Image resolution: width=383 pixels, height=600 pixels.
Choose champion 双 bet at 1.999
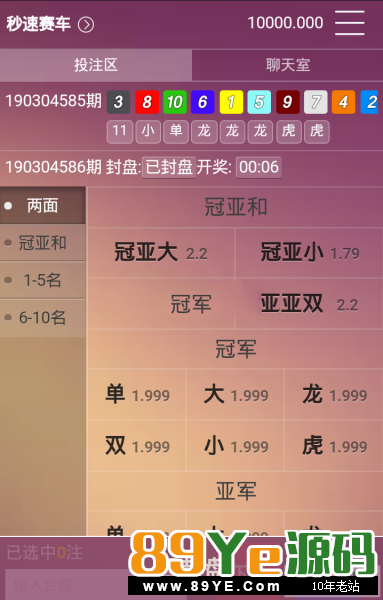(x=137, y=446)
